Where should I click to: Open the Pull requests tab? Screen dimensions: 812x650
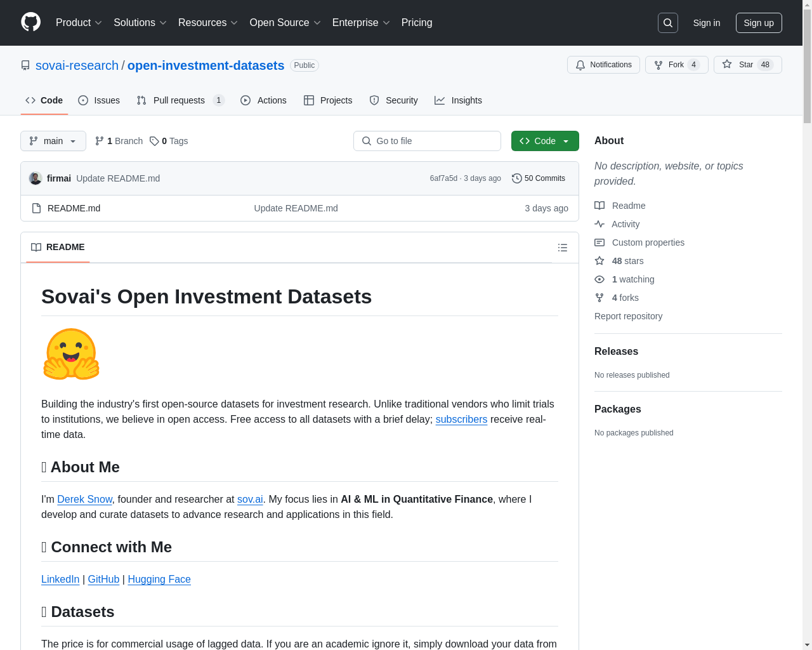(x=180, y=100)
